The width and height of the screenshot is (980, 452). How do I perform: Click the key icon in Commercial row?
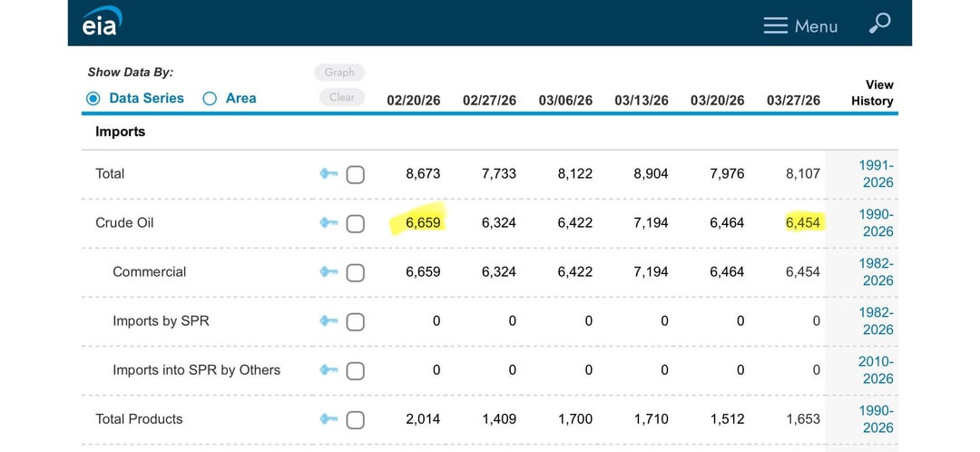328,272
